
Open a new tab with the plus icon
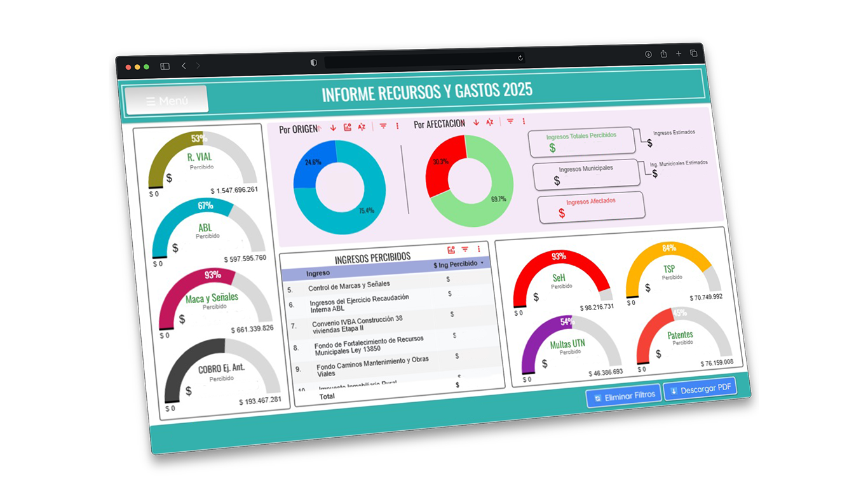[x=679, y=53]
